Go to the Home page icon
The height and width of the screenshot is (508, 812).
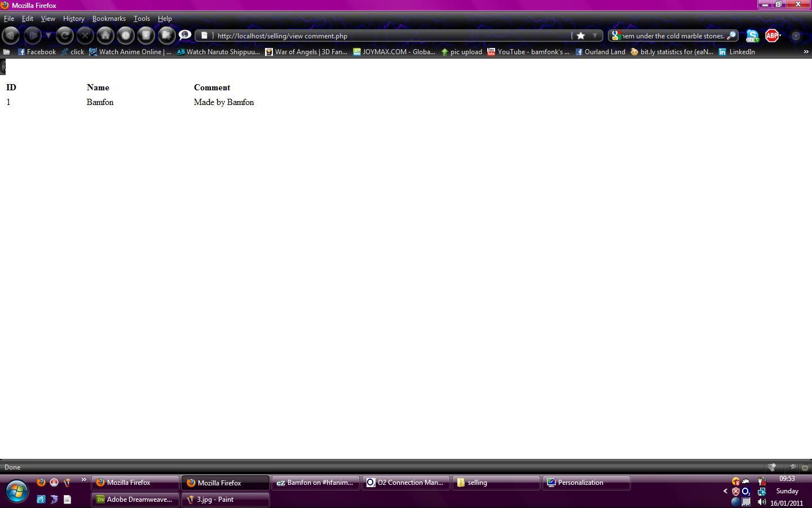[x=105, y=36]
